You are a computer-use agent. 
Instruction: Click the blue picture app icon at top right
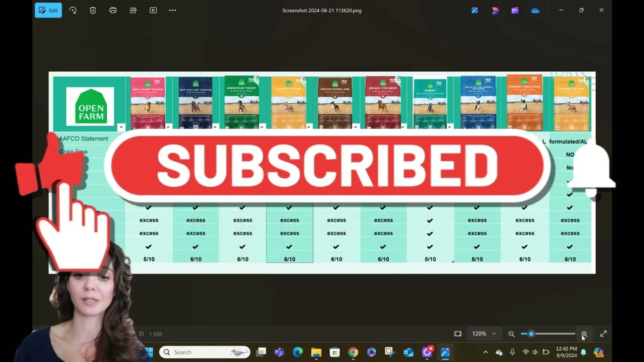coord(475,10)
